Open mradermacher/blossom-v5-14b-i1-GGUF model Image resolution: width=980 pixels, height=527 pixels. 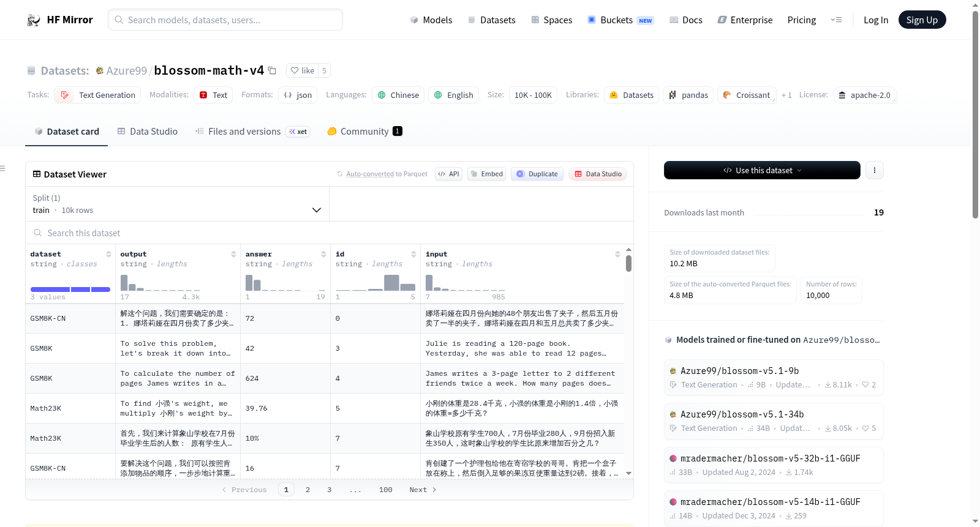pyautogui.click(x=774, y=509)
